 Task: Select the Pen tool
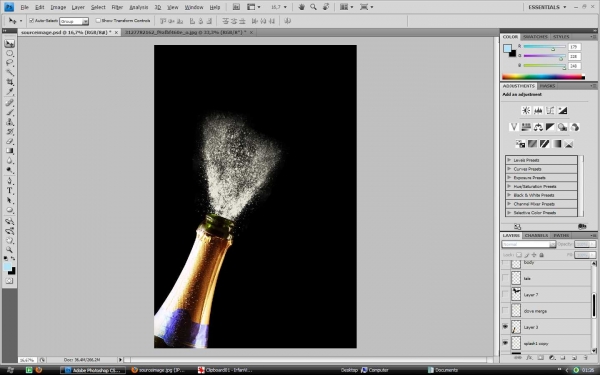pos(10,181)
